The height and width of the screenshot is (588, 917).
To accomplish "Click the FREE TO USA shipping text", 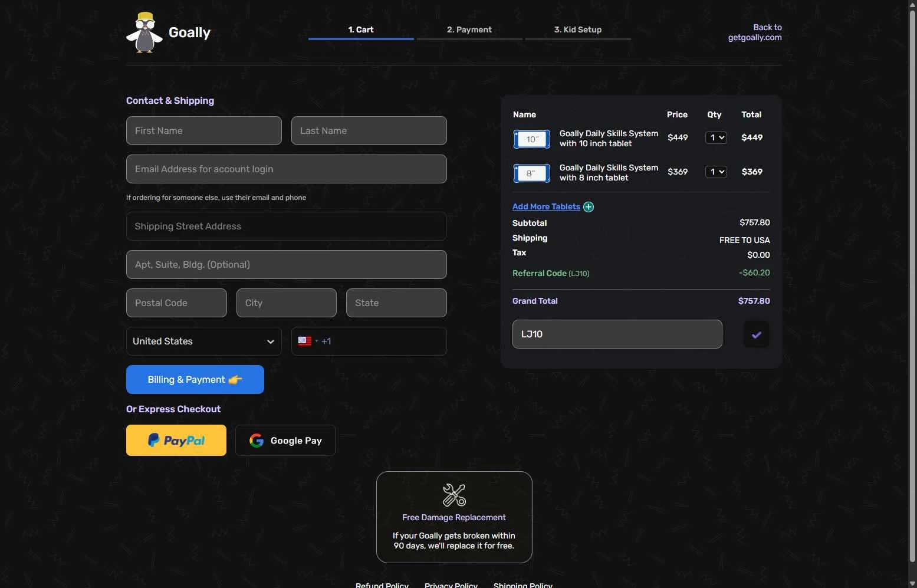I will [x=745, y=240].
